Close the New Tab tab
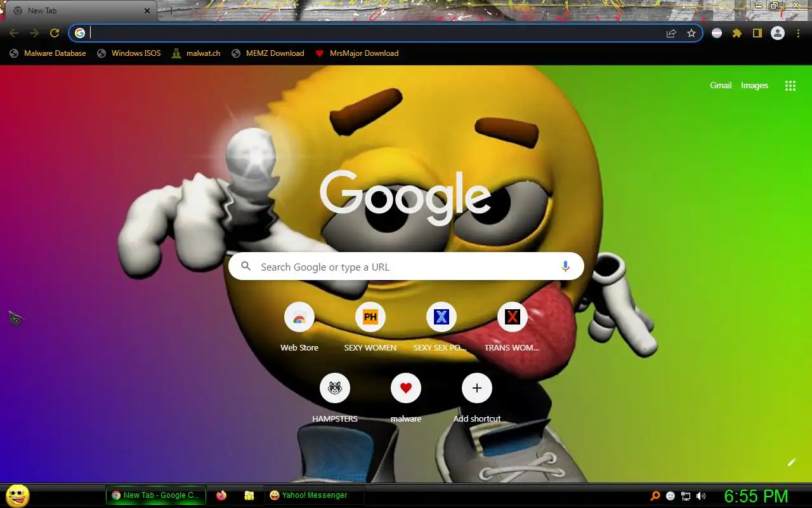812x508 pixels. click(x=147, y=11)
